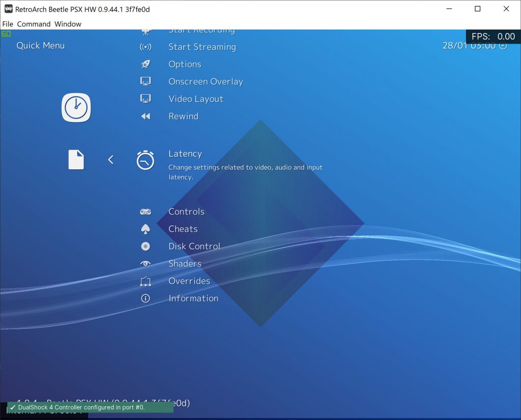Open Start Streaming entry
Viewport: 521px width, 420px height.
(202, 47)
